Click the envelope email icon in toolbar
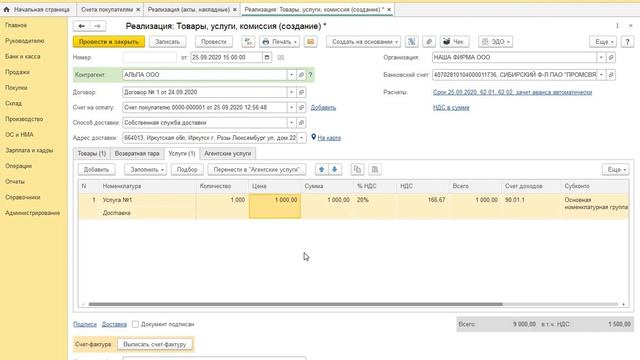 [x=310, y=42]
